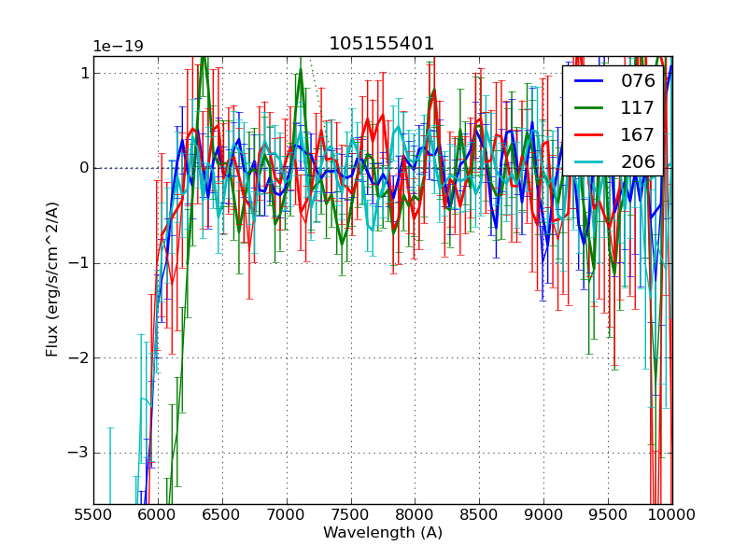Click the Flux y-axis label
The image size is (747, 560).
click(53, 280)
